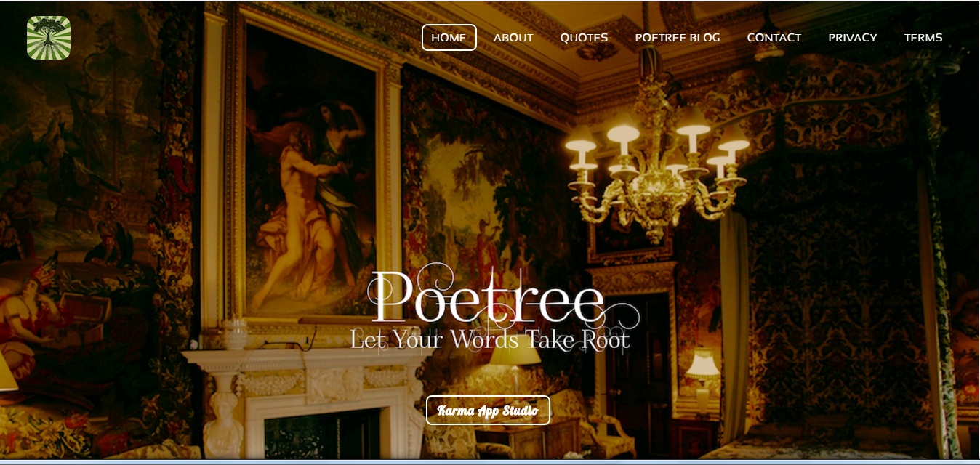Click the Karma App Studio button
The height and width of the screenshot is (465, 980).
[x=488, y=411]
